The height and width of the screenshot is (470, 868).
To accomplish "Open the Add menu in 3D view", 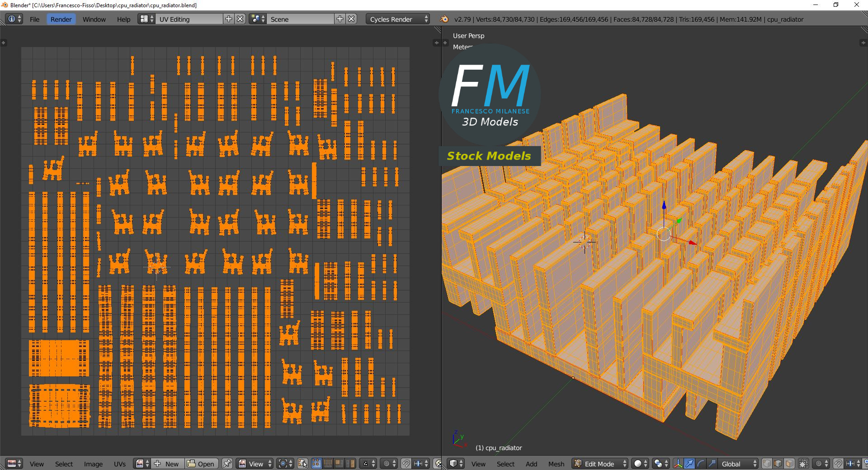I will (531, 464).
